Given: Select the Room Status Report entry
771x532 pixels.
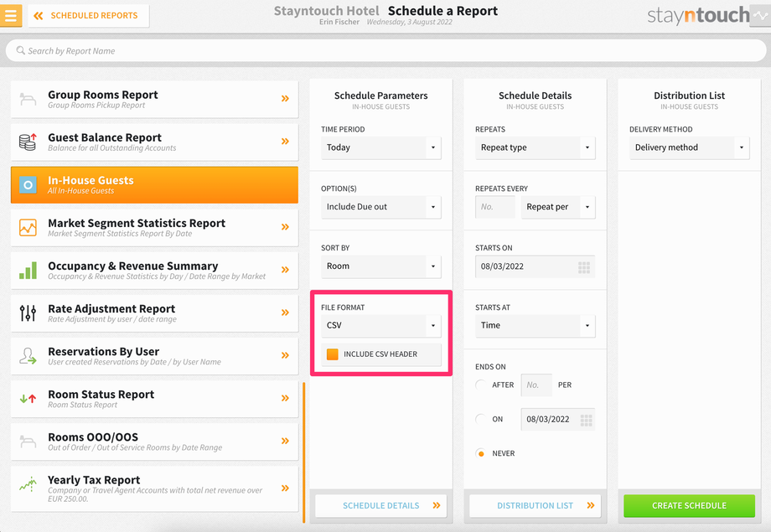Looking at the screenshot, I should 154,399.
